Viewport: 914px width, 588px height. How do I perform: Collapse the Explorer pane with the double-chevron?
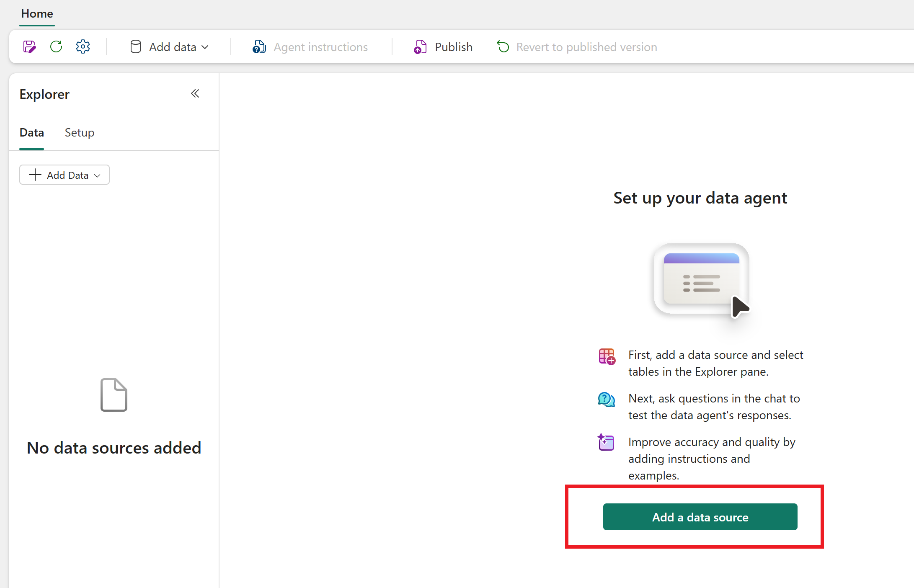195,93
